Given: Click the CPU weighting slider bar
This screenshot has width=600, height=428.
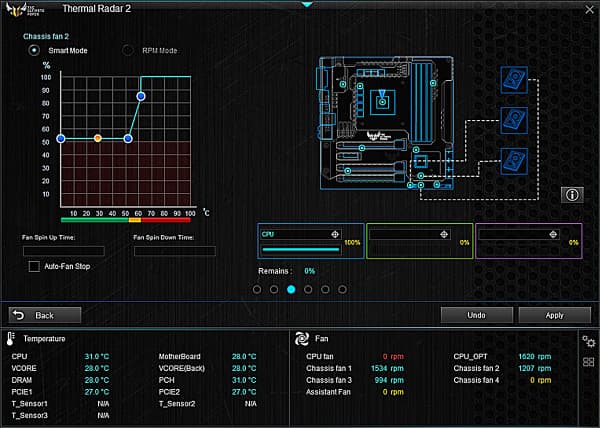Looking at the screenshot, I should click(301, 249).
